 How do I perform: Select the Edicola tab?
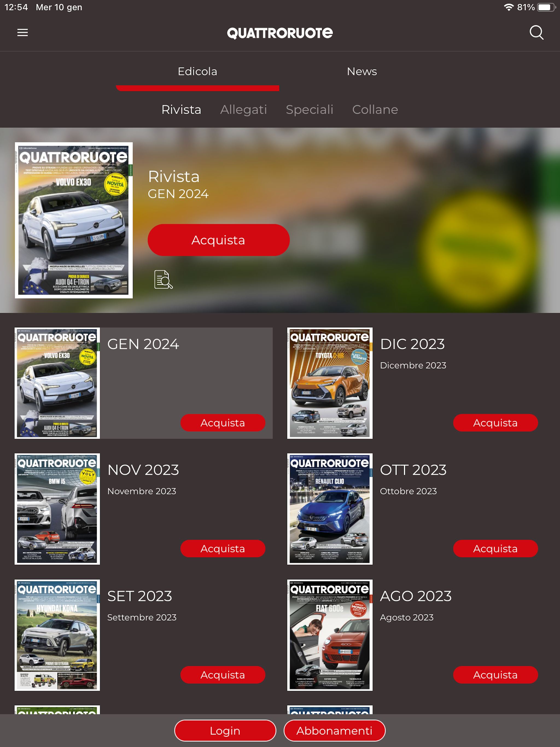[197, 72]
